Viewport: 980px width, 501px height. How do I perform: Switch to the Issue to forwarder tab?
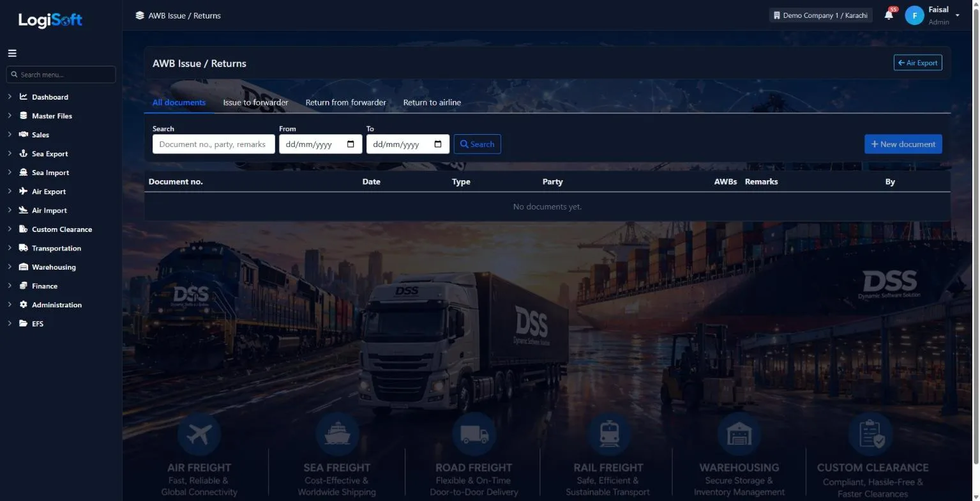pyautogui.click(x=255, y=102)
